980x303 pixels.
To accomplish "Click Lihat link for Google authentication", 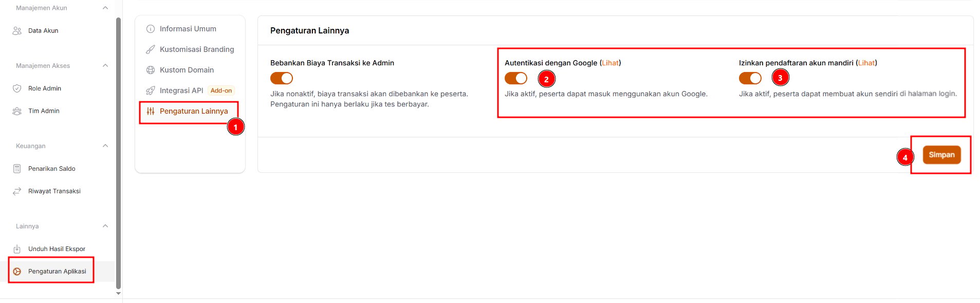I will (x=611, y=63).
